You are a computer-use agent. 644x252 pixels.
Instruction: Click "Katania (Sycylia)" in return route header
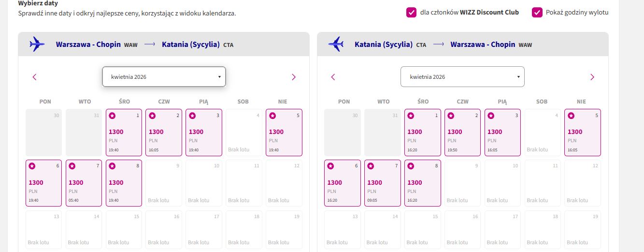coord(384,44)
